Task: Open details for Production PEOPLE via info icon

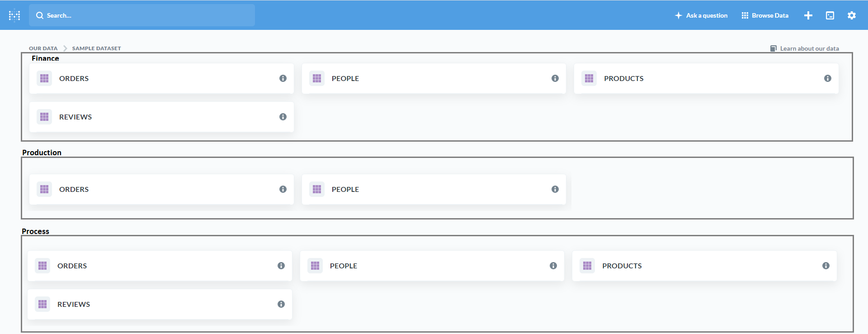Action: [x=555, y=189]
